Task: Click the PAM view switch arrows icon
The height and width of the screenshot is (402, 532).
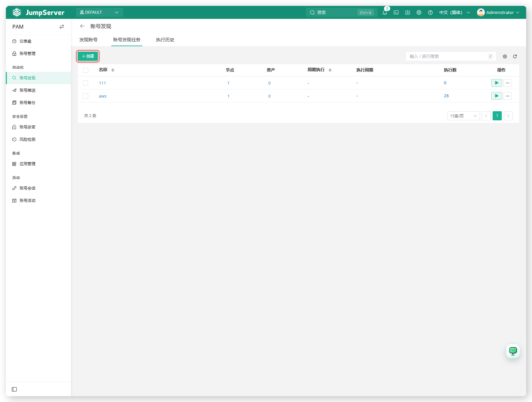Action: click(62, 27)
